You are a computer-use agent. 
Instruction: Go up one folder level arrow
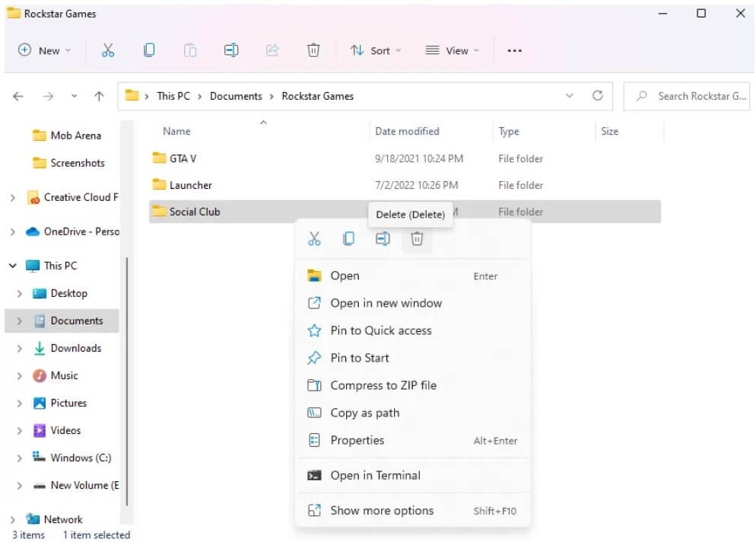click(99, 96)
